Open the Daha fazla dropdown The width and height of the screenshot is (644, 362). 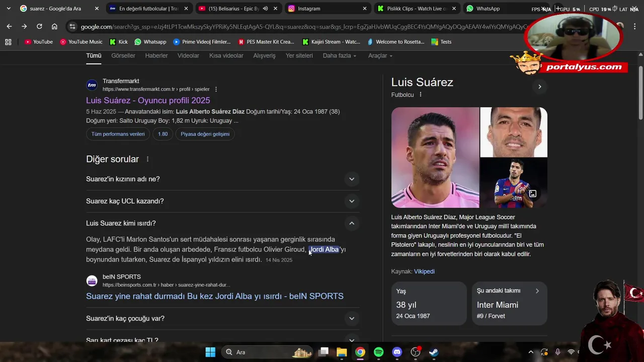340,56
